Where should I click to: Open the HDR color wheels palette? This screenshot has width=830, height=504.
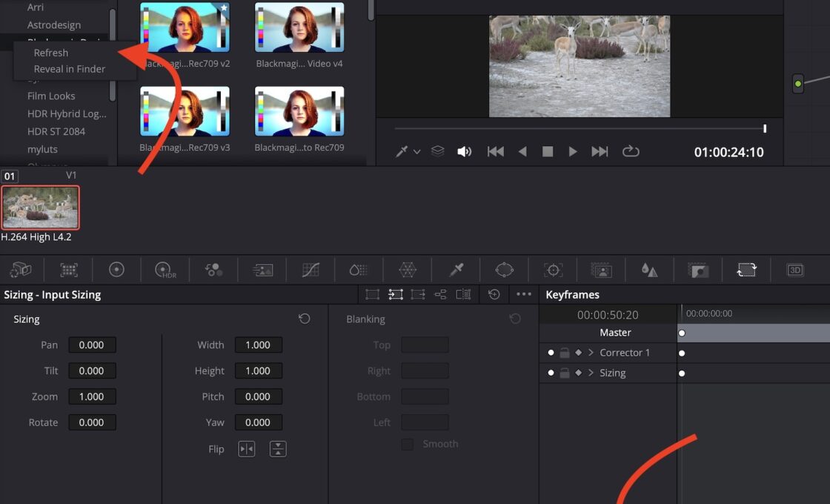165,270
